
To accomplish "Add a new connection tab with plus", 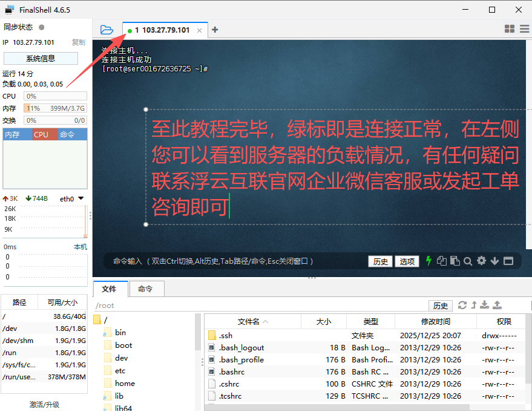I will click(215, 30).
